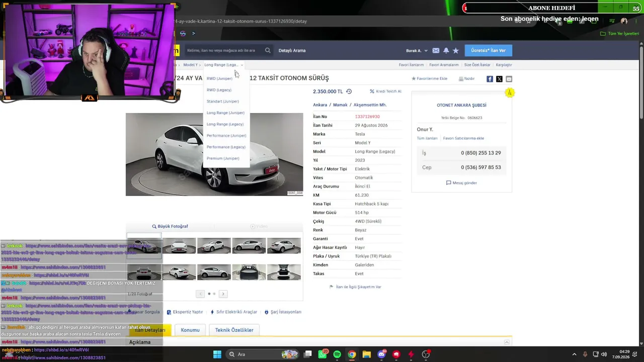
Task: Share listing on X
Action: coord(499,79)
